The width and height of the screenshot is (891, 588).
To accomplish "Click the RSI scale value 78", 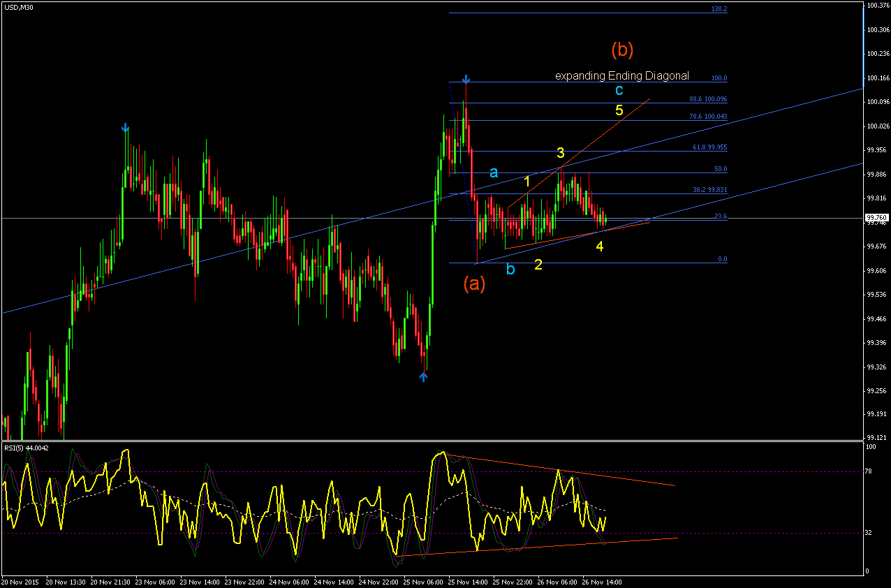I will (869, 472).
